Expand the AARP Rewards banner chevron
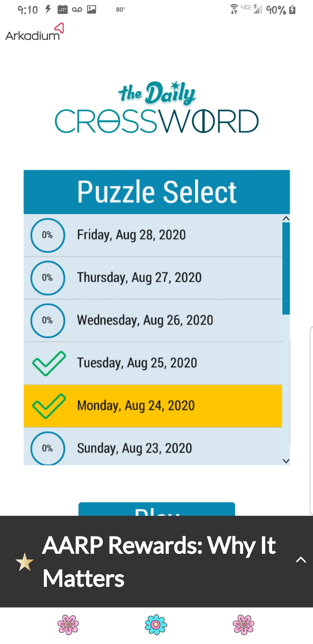 301,560
